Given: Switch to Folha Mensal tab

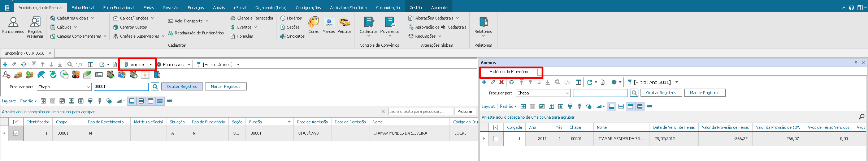Looking at the screenshot, I should [83, 7].
